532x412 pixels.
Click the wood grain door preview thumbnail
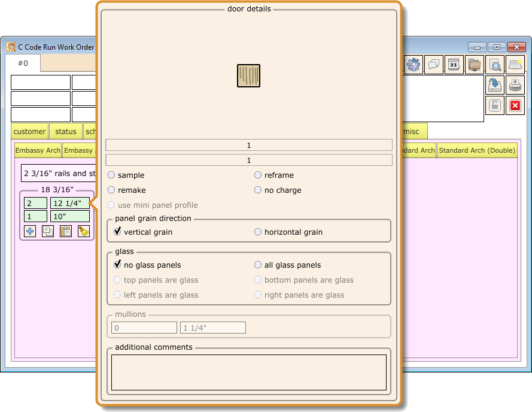click(x=248, y=75)
